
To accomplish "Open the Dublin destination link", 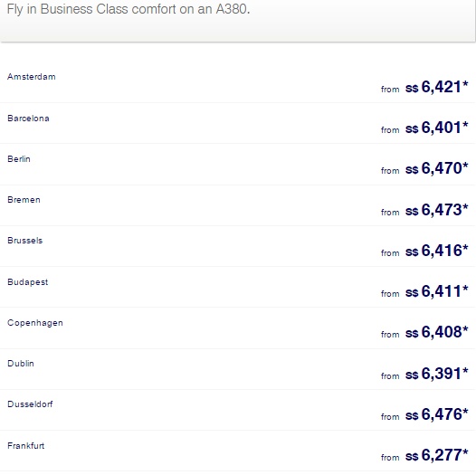I will pyautogui.click(x=21, y=364).
